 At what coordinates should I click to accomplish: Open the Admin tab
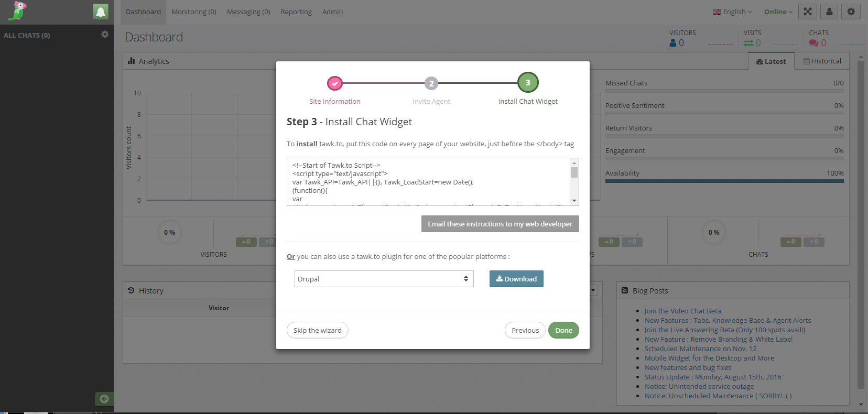(x=333, y=12)
